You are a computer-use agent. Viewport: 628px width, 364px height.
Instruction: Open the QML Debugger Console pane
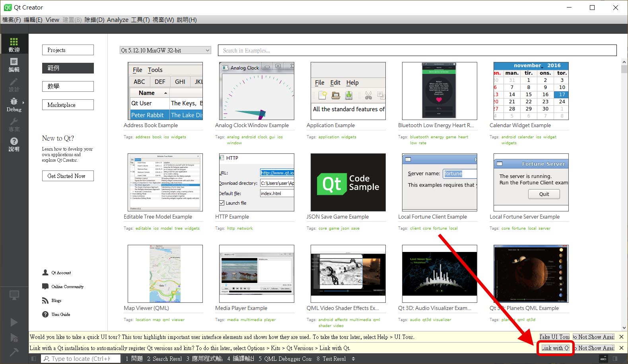(x=285, y=359)
